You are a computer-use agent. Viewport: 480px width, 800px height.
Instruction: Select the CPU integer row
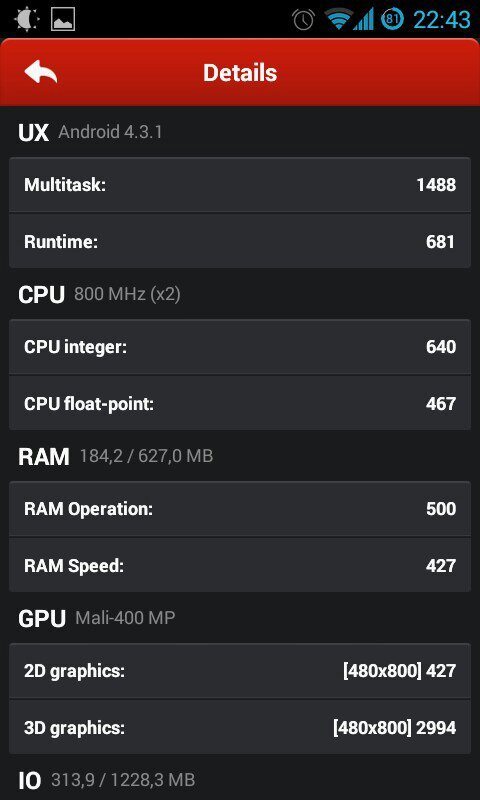(x=240, y=347)
